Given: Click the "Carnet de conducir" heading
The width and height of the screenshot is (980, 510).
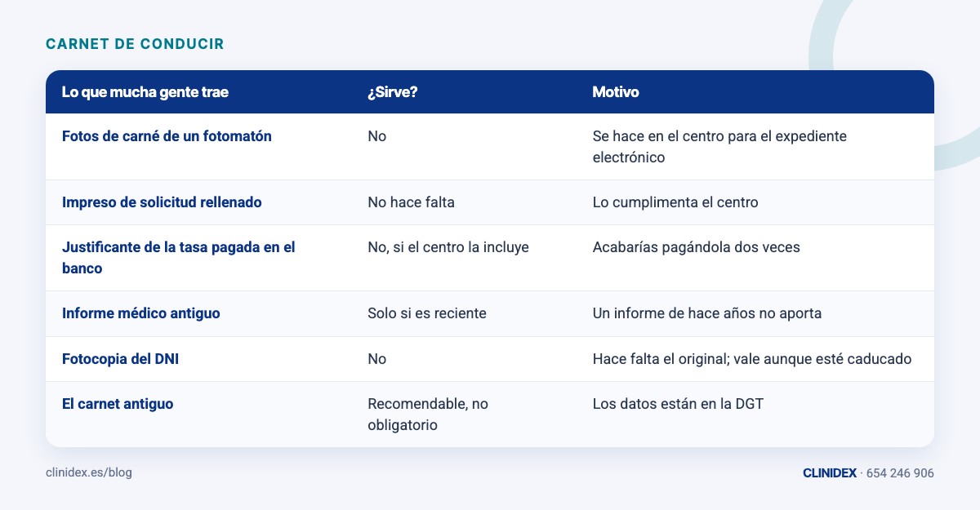Looking at the screenshot, I should [x=135, y=44].
